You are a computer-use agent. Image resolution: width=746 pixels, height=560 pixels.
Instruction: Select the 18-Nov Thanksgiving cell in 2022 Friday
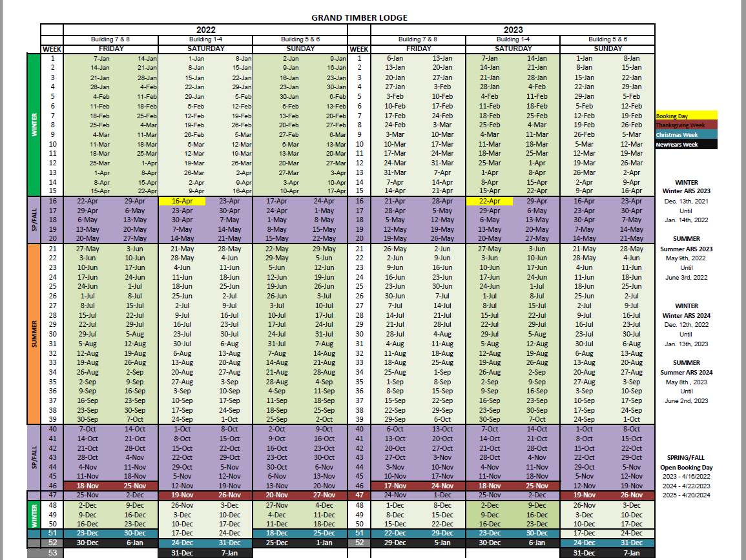click(x=88, y=486)
